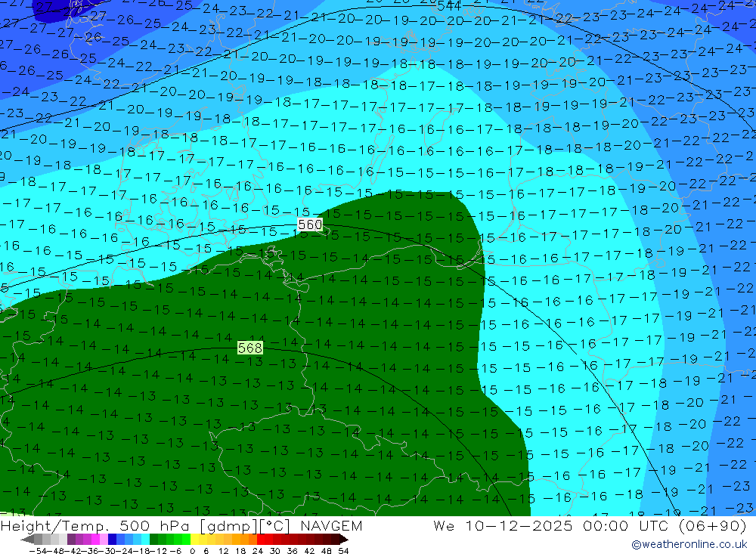Click the [°C] unit label
Image resolution: width=756 pixels, height=554 pixels.
pyautogui.click(x=274, y=526)
